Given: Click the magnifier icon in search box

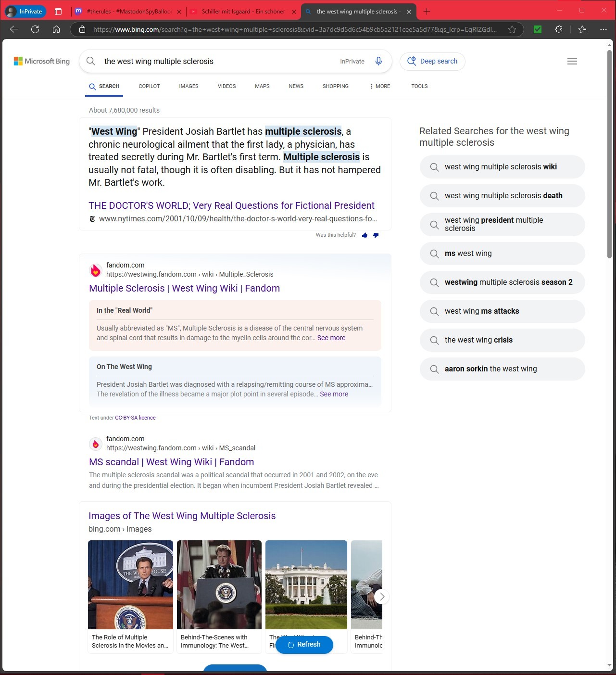Looking at the screenshot, I should pos(91,61).
